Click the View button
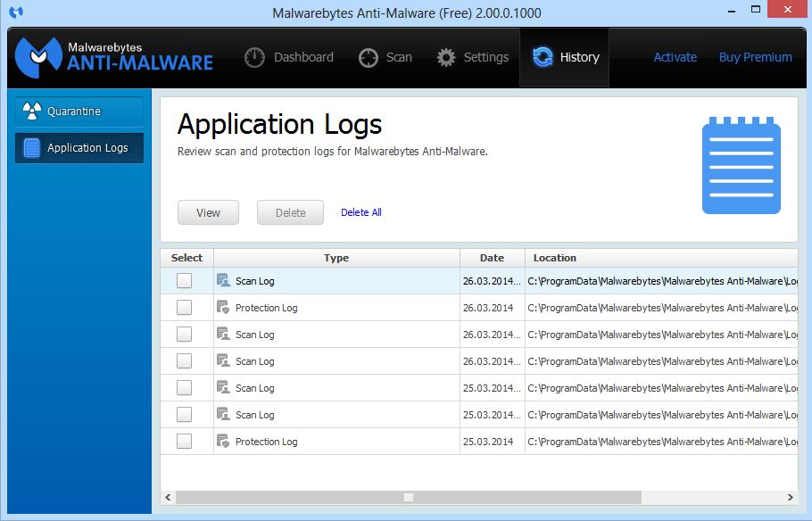This screenshot has height=521, width=812. (208, 212)
